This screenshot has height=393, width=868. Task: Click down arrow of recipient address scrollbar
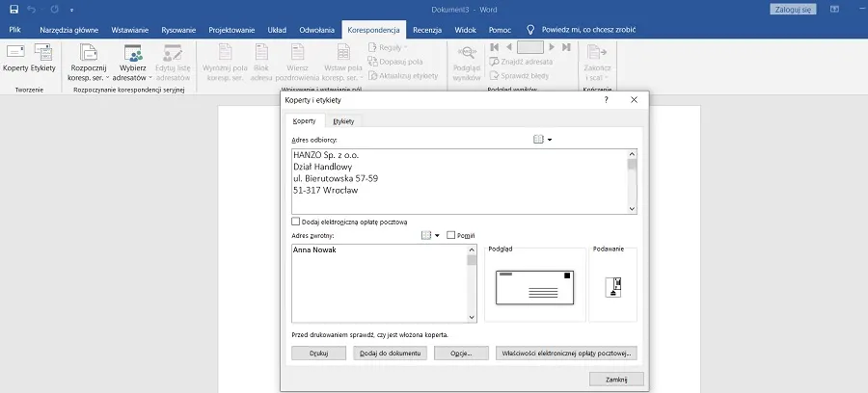point(633,208)
